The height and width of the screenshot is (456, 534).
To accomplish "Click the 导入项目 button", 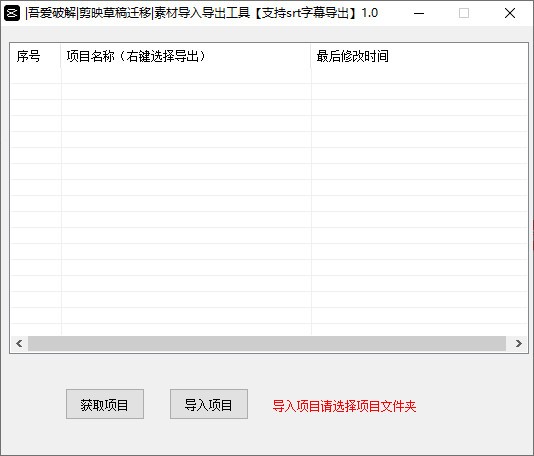I will (x=209, y=404).
